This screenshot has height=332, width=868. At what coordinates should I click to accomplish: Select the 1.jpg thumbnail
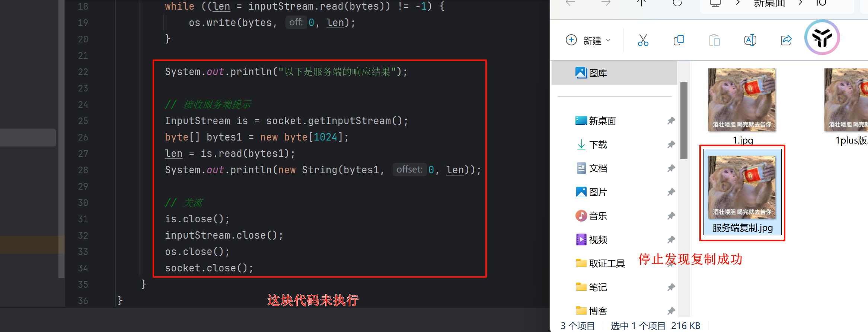pyautogui.click(x=742, y=100)
